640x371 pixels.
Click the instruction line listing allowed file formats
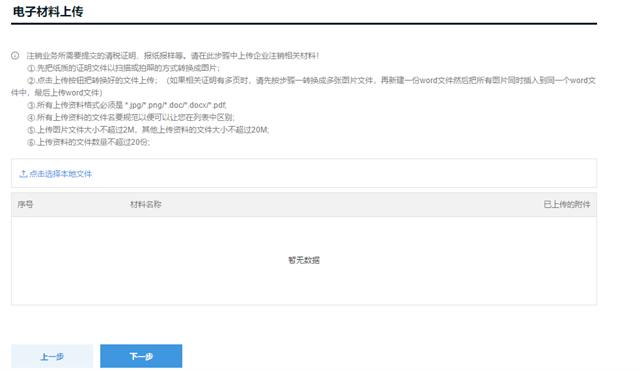coord(127,105)
